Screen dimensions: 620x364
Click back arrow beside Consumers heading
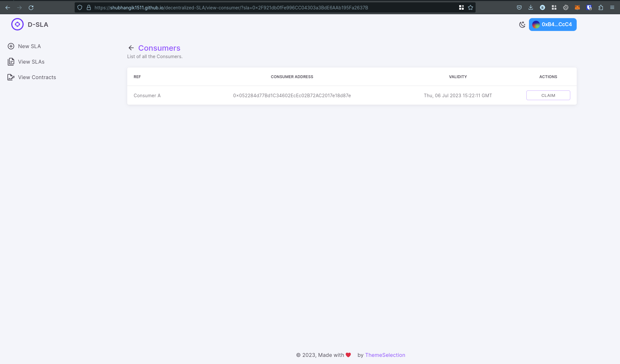131,48
